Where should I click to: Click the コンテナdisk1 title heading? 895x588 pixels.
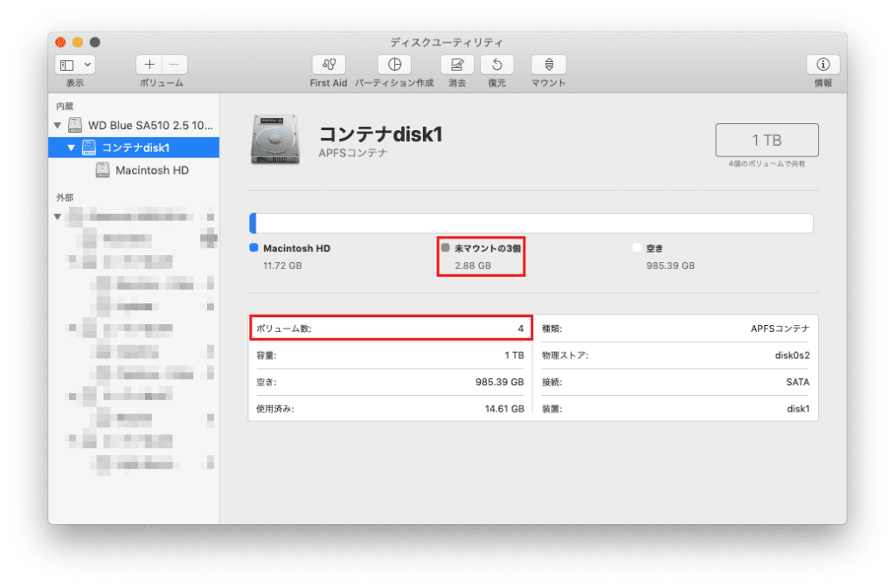tap(381, 135)
